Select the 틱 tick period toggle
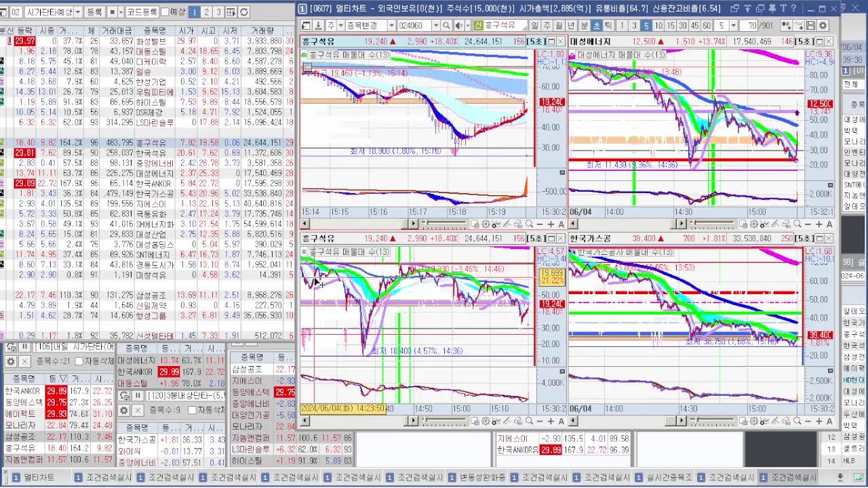Viewport: 868px width, 488px height. coord(608,26)
